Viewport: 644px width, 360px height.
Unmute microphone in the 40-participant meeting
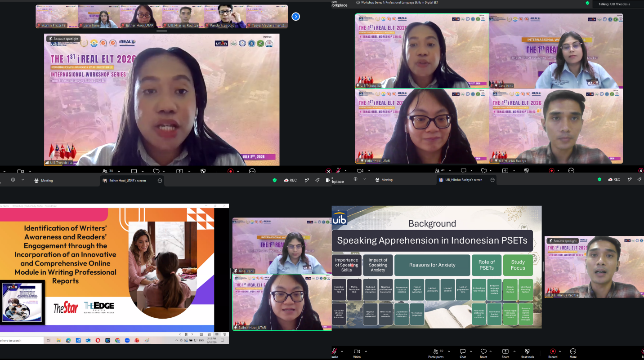[339, 171]
